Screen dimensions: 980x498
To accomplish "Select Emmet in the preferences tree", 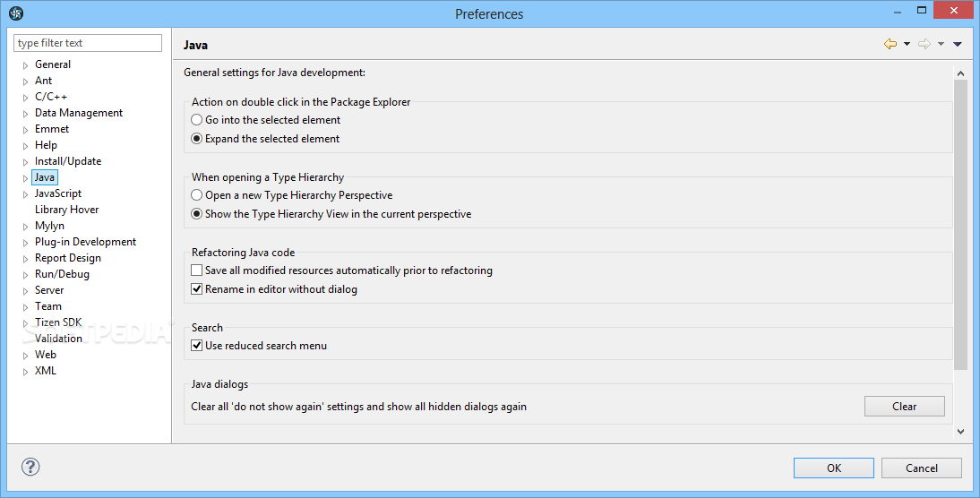I will [52, 129].
